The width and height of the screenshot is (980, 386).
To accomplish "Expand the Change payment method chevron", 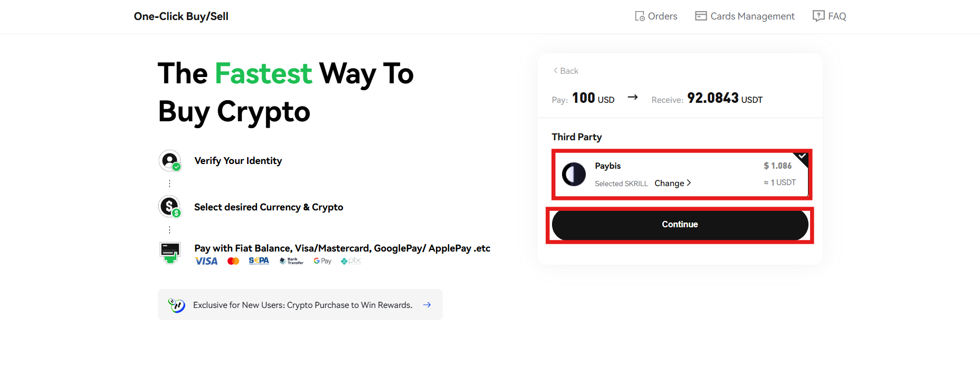I will point(689,183).
